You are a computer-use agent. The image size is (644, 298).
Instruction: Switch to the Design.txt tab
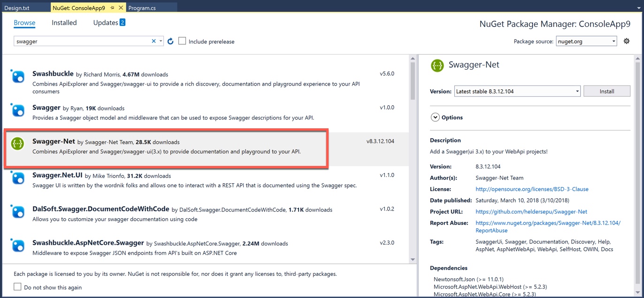coord(17,8)
